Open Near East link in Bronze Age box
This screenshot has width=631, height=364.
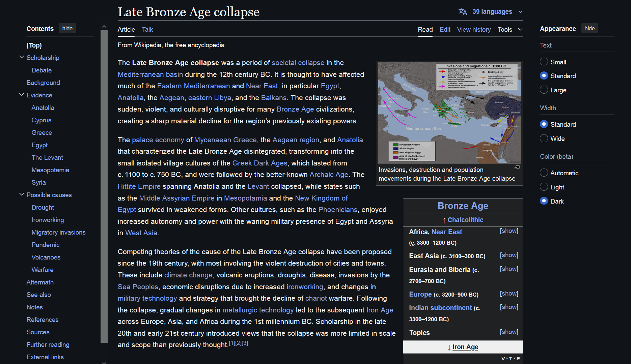click(x=447, y=232)
